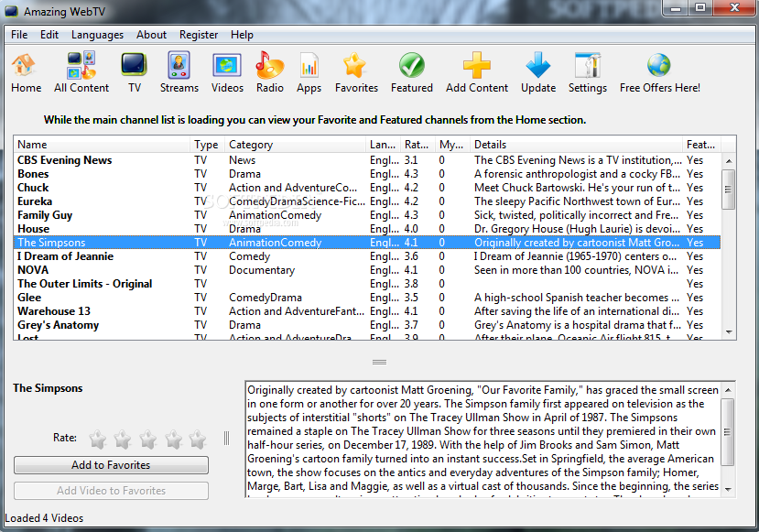Click the Add Video to Favorites button
The height and width of the screenshot is (532, 759).
(x=112, y=491)
